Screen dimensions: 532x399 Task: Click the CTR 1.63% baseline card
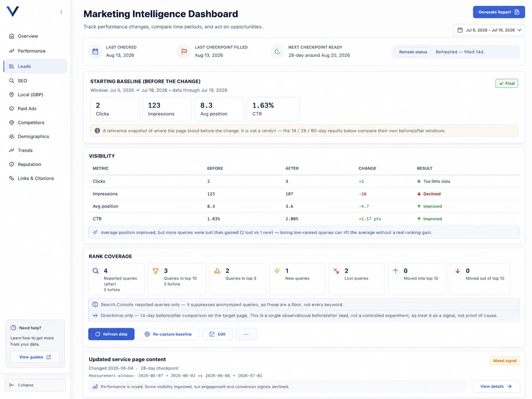[273, 109]
